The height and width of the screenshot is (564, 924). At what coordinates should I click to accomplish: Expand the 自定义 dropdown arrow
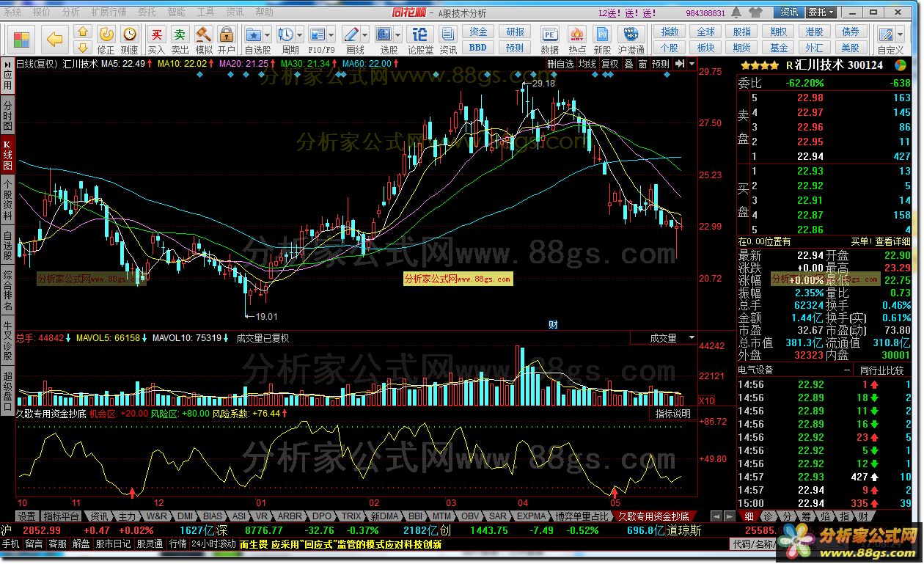click(x=901, y=34)
